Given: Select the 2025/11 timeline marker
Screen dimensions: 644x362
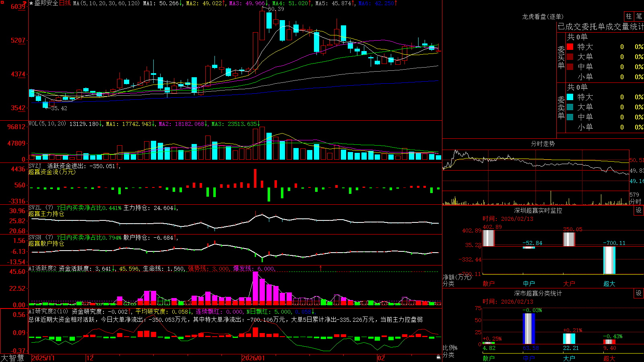Looking at the screenshot, I should [43, 358].
